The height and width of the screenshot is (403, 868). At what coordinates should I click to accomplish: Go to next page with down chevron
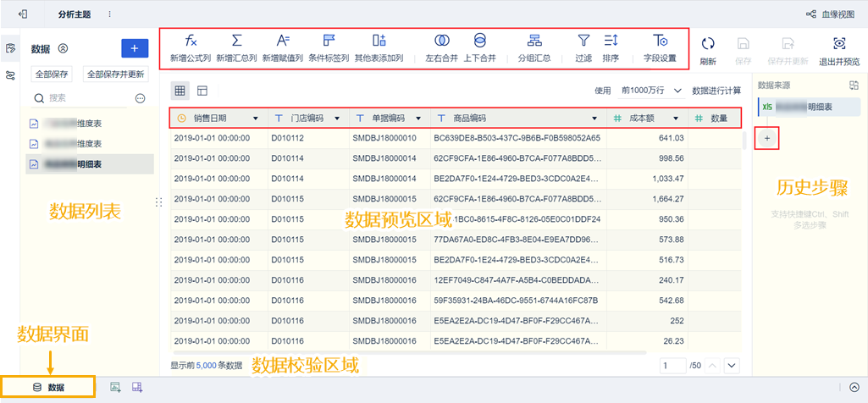(x=733, y=366)
